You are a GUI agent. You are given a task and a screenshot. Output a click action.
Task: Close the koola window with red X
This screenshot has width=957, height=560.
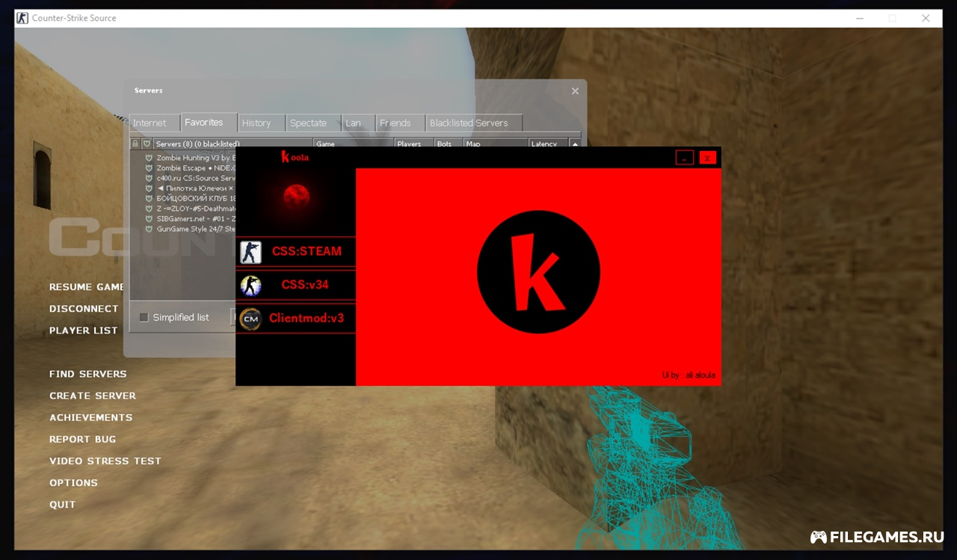pyautogui.click(x=707, y=158)
